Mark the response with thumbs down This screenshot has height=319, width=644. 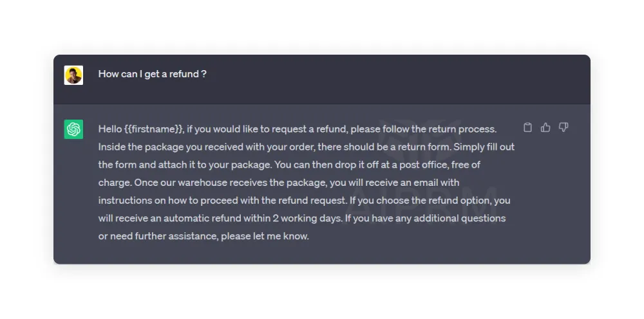point(563,127)
